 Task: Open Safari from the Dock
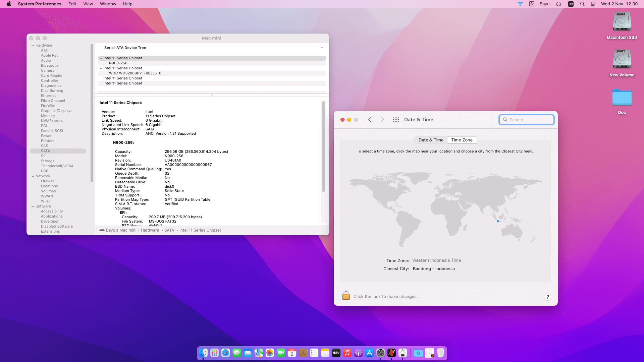click(225, 353)
